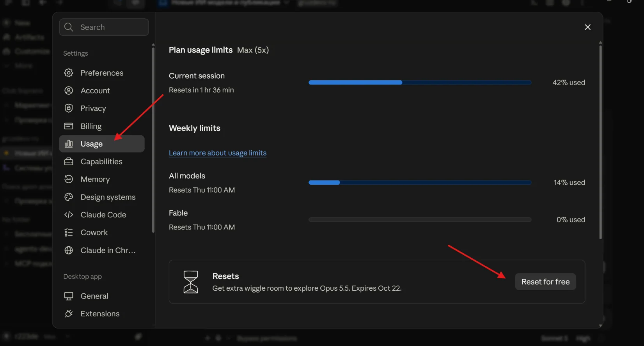Click the search magnifier icon
The height and width of the screenshot is (346, 644).
click(69, 27)
